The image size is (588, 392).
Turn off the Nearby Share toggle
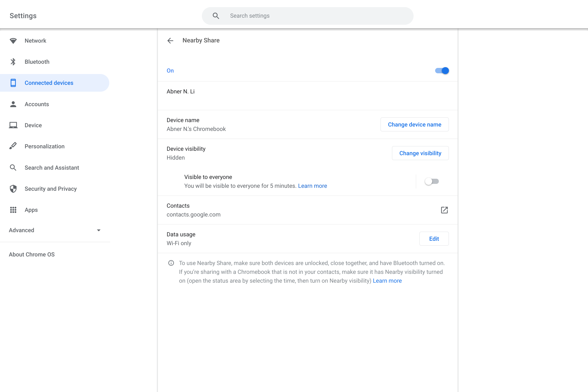pos(442,71)
